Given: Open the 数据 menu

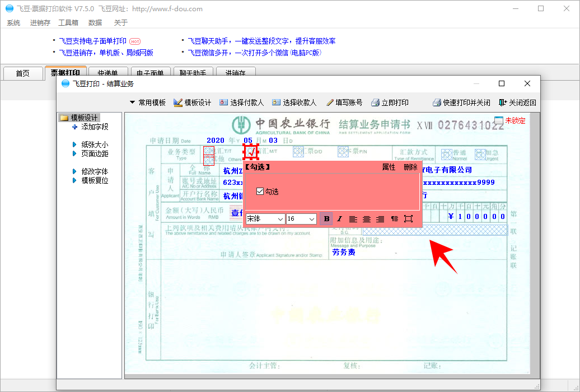Looking at the screenshot, I should coord(95,23).
